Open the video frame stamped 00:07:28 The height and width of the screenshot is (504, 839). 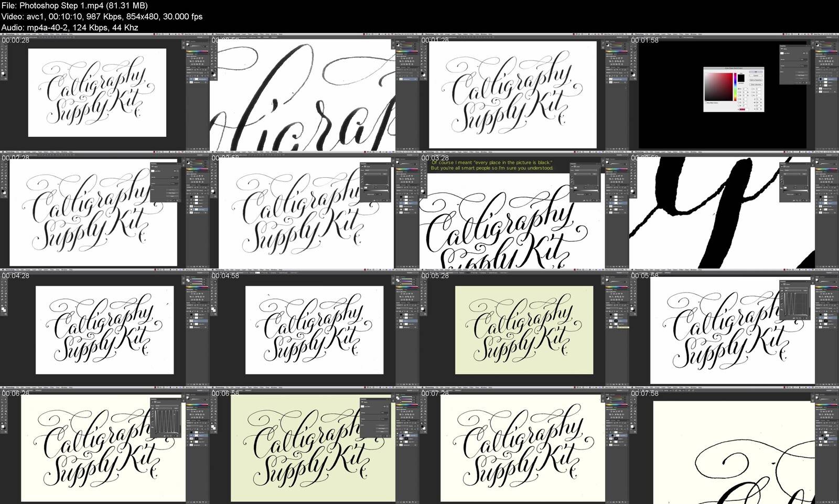[x=524, y=445]
